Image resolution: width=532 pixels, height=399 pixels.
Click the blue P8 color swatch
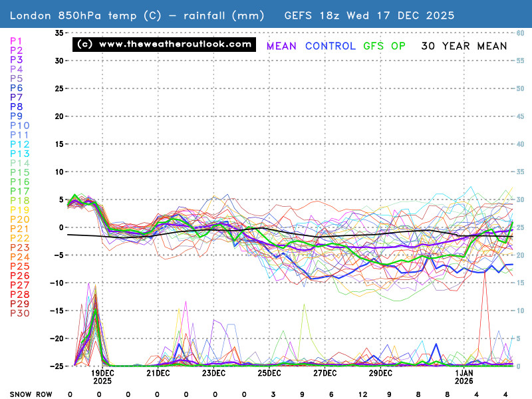(x=18, y=107)
